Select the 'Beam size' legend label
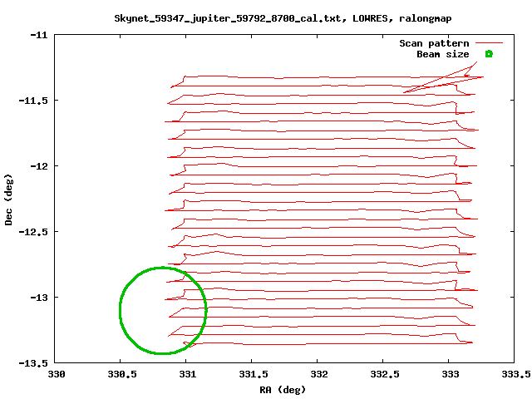The width and height of the screenshot is (532, 399). point(443,54)
